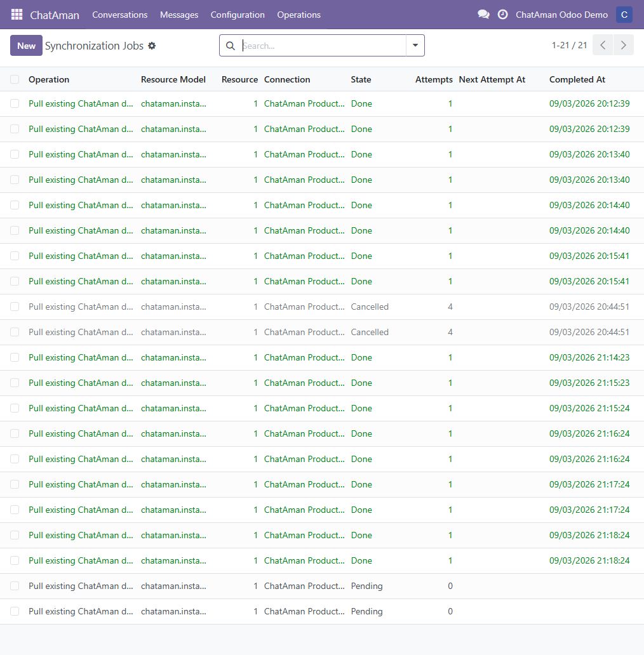Open the conversations chat bubbles icon
Viewport: 644px width, 655px height.
(x=483, y=15)
